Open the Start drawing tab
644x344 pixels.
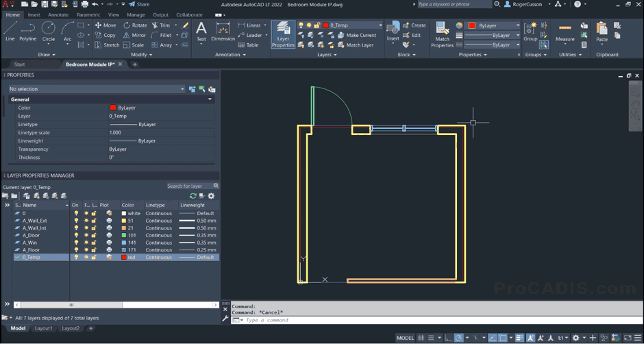[x=19, y=64]
